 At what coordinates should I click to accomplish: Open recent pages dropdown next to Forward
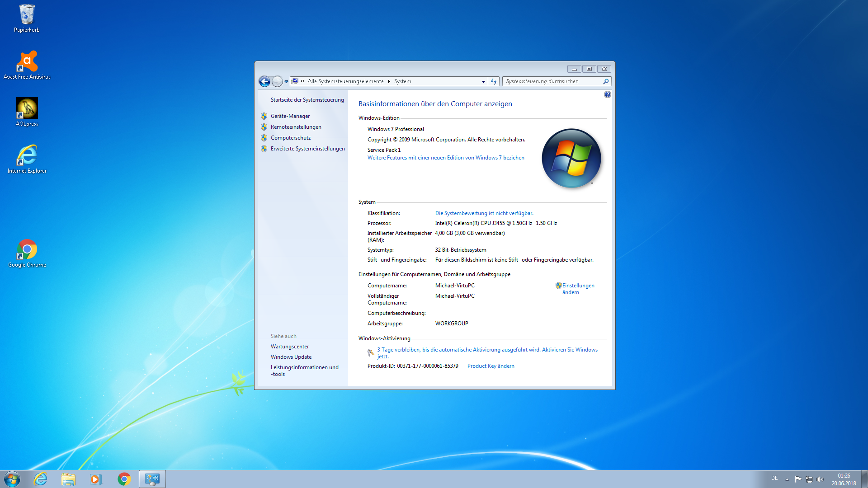click(286, 82)
